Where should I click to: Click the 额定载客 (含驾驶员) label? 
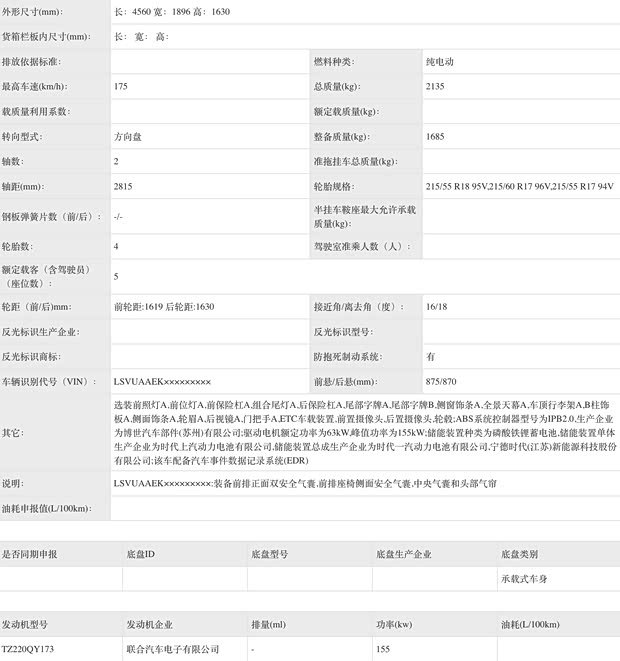click(x=46, y=276)
